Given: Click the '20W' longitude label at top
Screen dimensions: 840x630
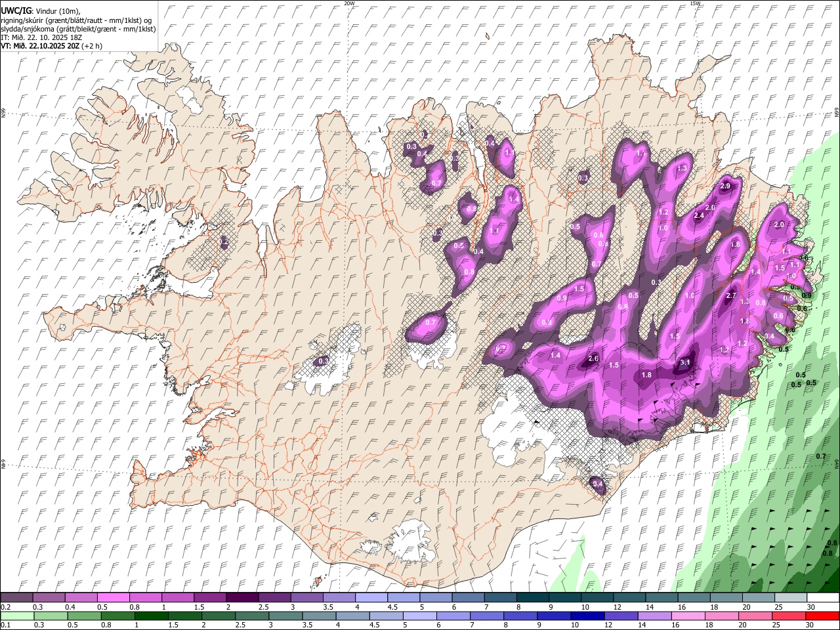Looking at the screenshot, I should point(349,3).
